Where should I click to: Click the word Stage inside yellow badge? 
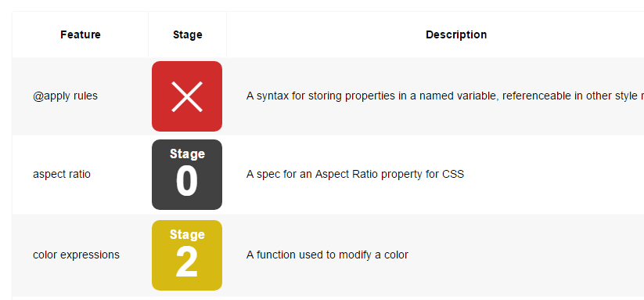click(187, 234)
